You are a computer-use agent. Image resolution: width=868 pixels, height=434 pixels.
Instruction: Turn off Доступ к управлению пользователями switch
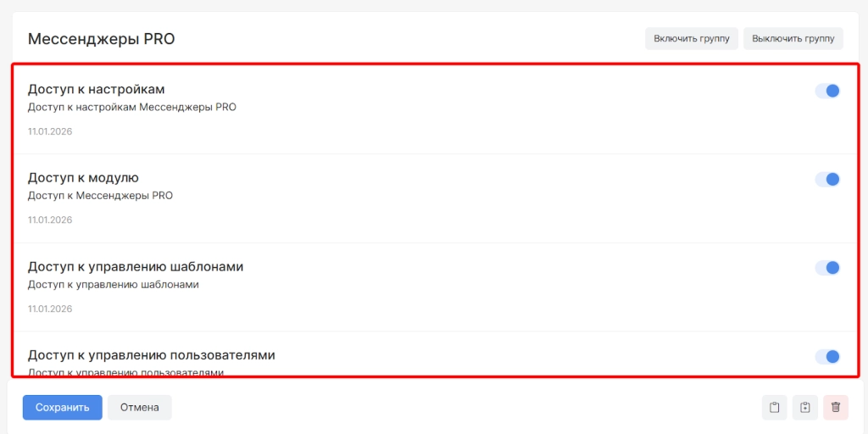[826, 357]
